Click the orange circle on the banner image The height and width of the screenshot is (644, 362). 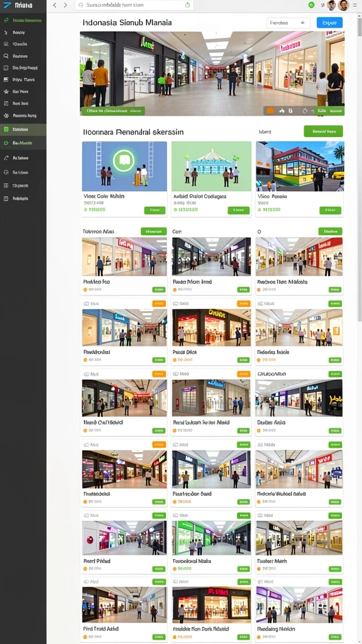click(x=270, y=111)
